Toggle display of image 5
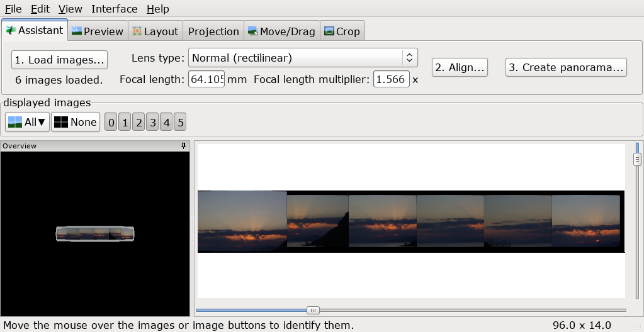644x332 pixels. tap(180, 122)
